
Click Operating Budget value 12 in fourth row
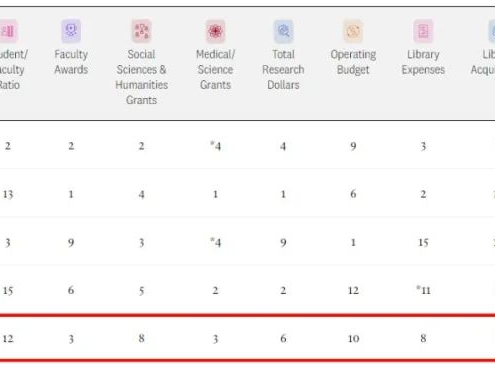point(353,290)
